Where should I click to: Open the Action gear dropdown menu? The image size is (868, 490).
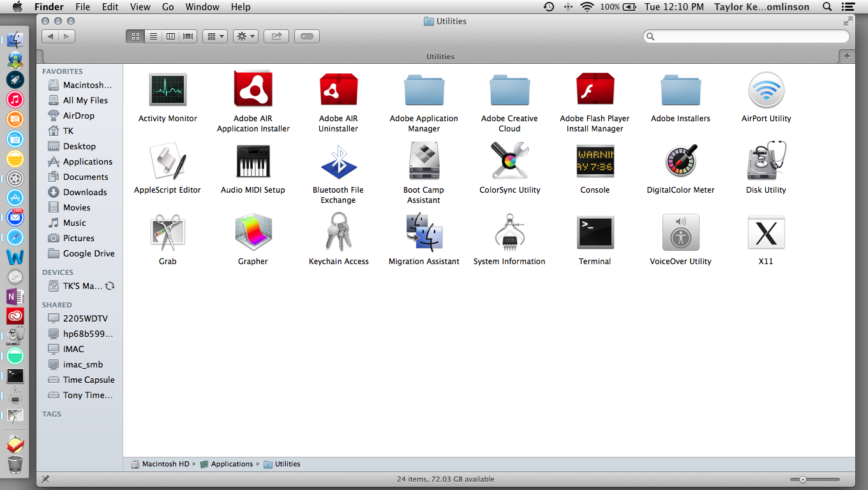[x=246, y=36]
